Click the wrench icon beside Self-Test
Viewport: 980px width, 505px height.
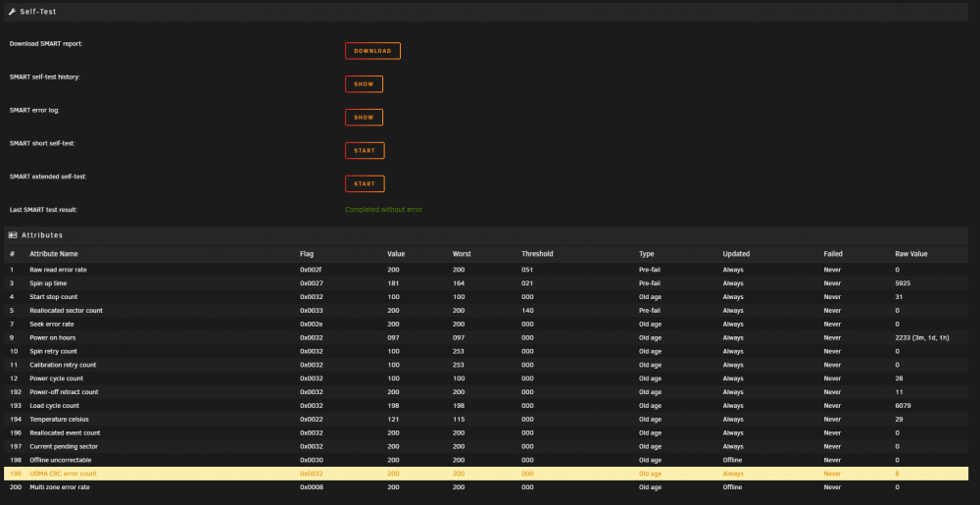click(x=12, y=12)
